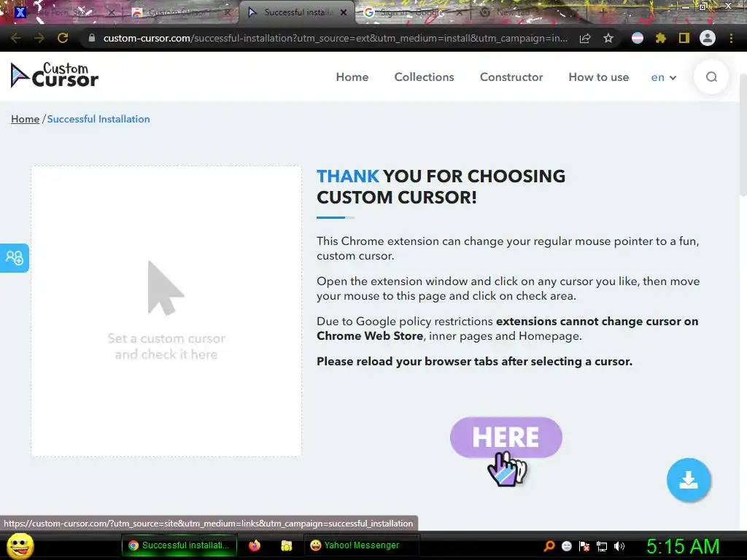Open the Home nav item
747x560 pixels.
click(x=352, y=77)
